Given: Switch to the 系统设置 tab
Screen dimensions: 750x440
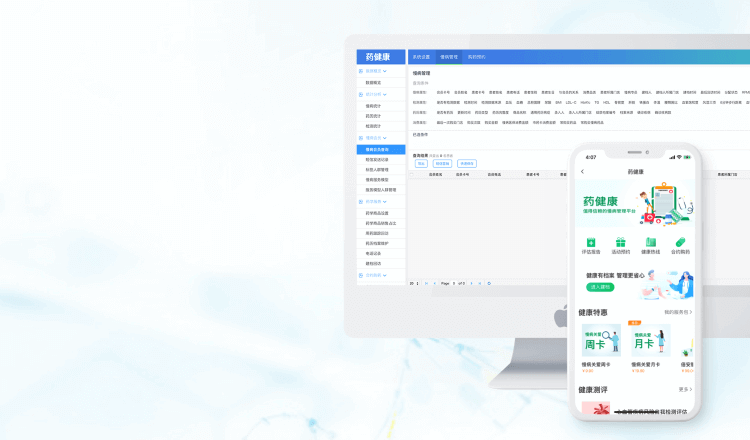Looking at the screenshot, I should pos(421,57).
